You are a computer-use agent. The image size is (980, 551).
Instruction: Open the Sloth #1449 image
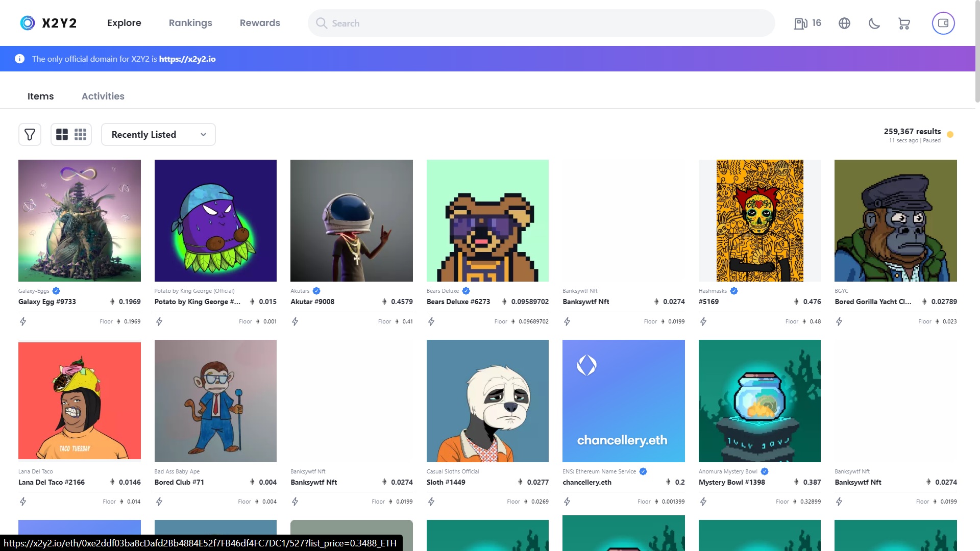487,401
